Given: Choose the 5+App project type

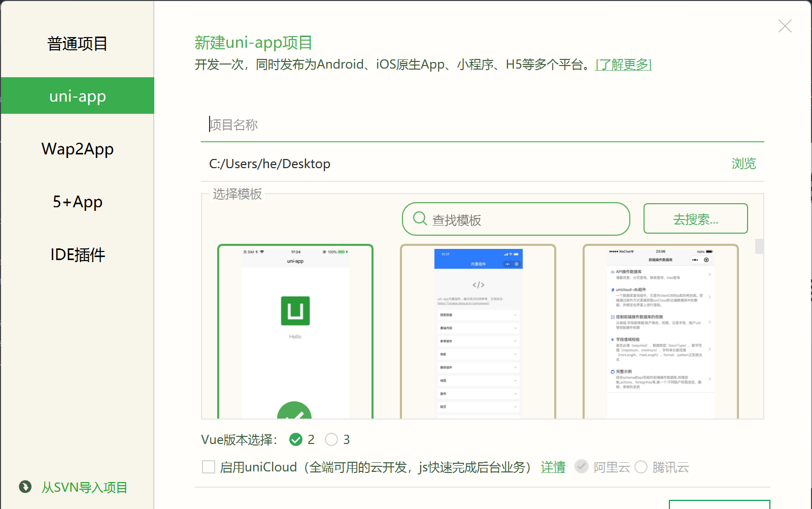Looking at the screenshot, I should coord(77,202).
